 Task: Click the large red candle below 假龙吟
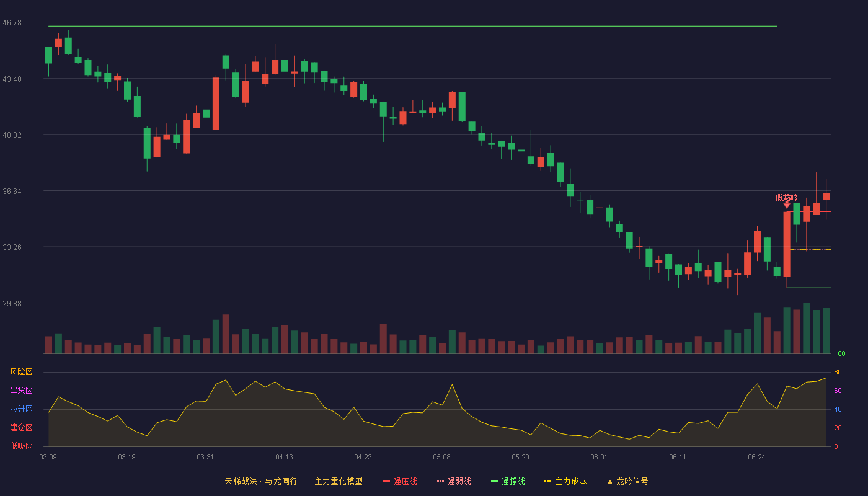click(x=787, y=244)
